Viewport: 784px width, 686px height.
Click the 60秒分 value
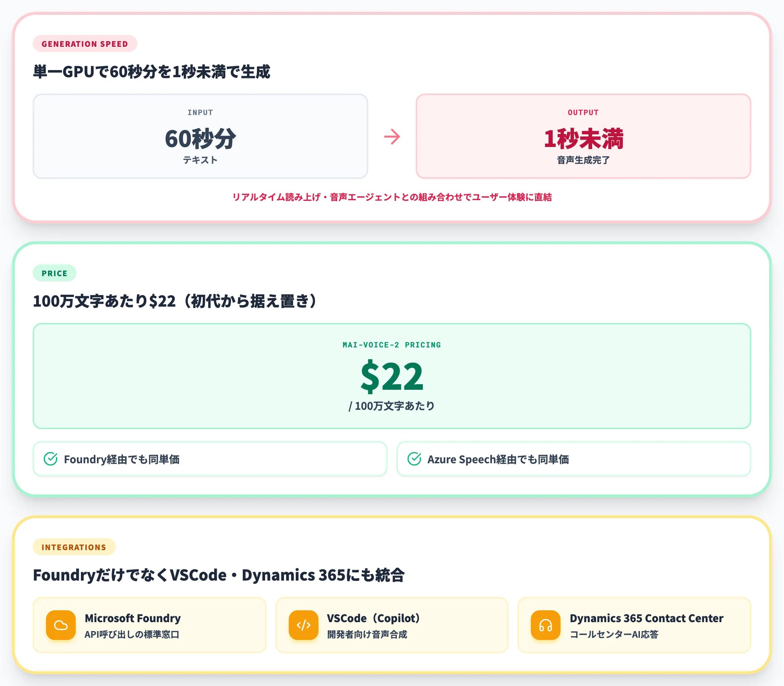pyautogui.click(x=200, y=138)
